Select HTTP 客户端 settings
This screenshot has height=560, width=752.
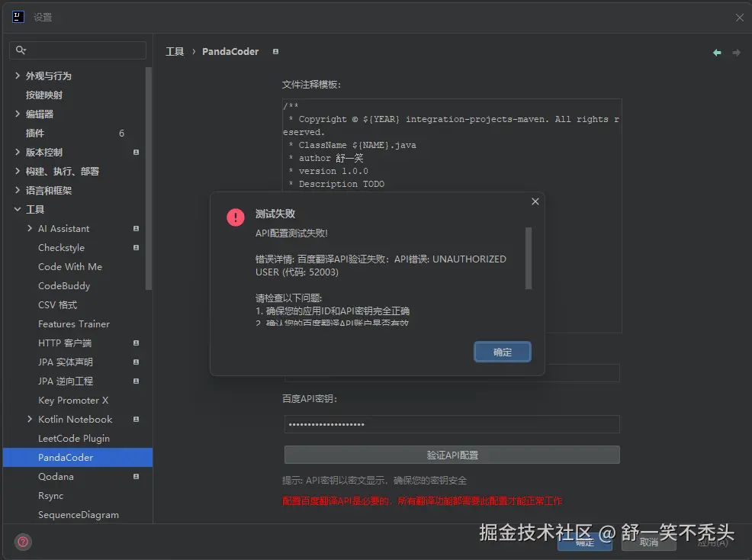pos(65,343)
